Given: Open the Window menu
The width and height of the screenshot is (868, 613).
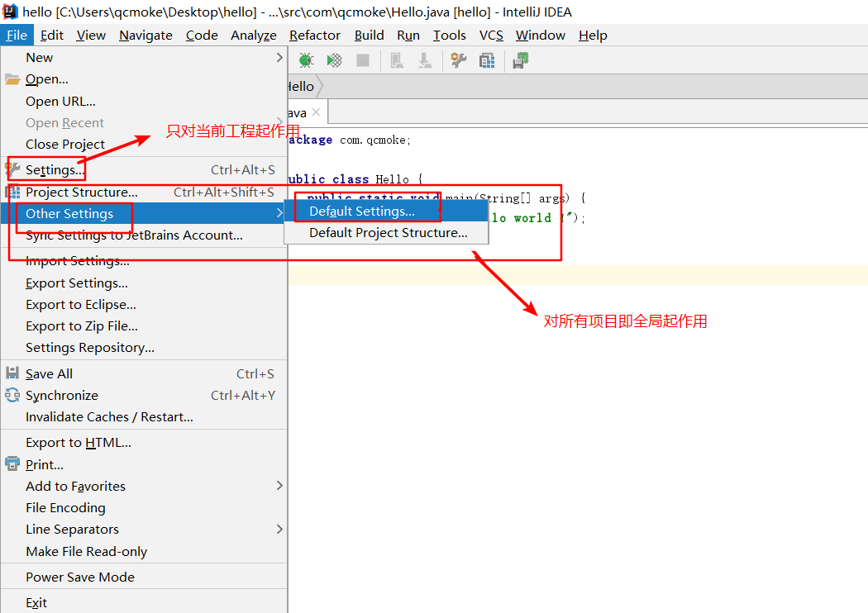Looking at the screenshot, I should pyautogui.click(x=541, y=36).
